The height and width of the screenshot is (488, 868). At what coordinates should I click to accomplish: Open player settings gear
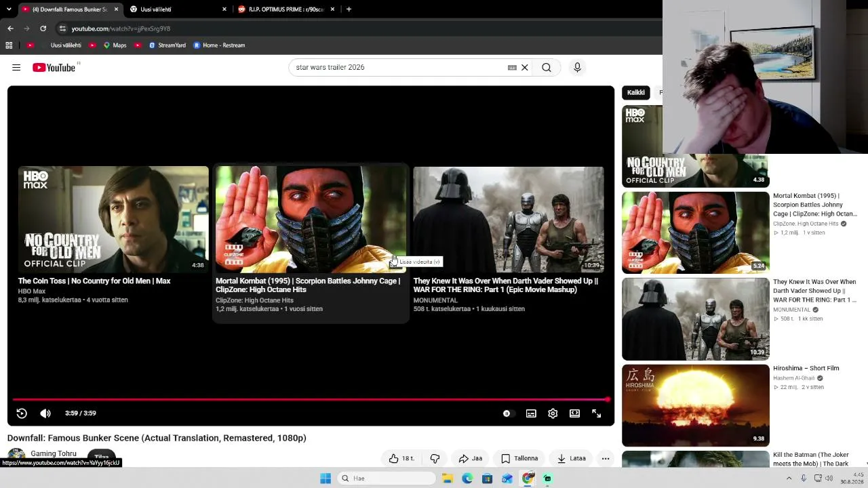tap(553, 413)
